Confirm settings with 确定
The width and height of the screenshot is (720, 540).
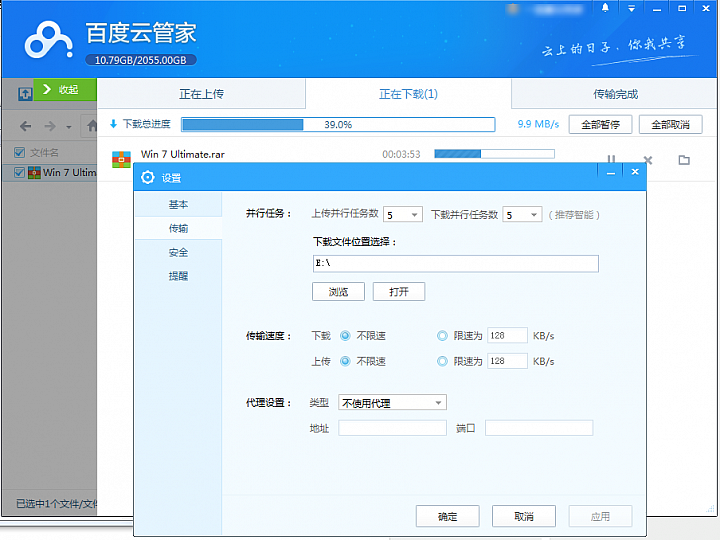[x=448, y=517]
